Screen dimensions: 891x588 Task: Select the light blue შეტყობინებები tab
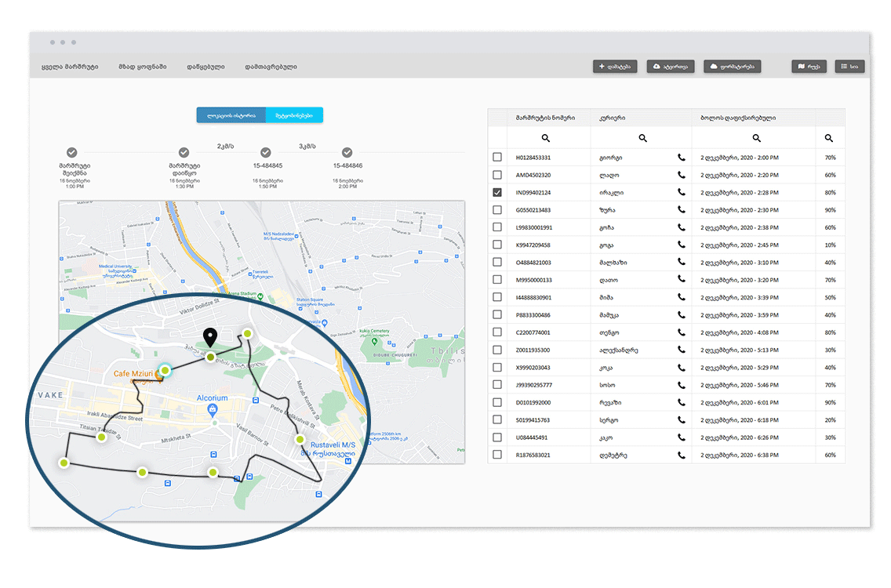[x=294, y=115]
